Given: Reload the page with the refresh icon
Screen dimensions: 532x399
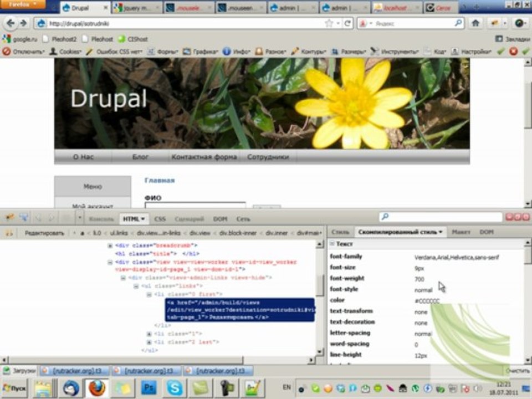Looking at the screenshot, I should pyautogui.click(x=348, y=23).
